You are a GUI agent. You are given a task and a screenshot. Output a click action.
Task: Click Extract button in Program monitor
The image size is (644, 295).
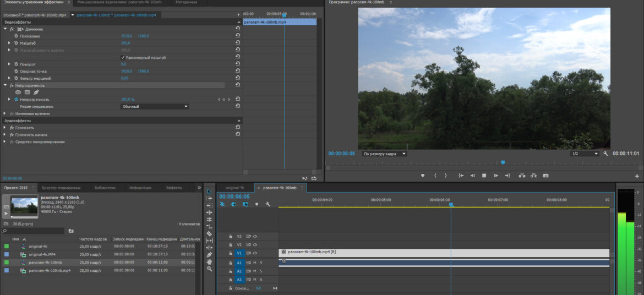click(x=533, y=176)
